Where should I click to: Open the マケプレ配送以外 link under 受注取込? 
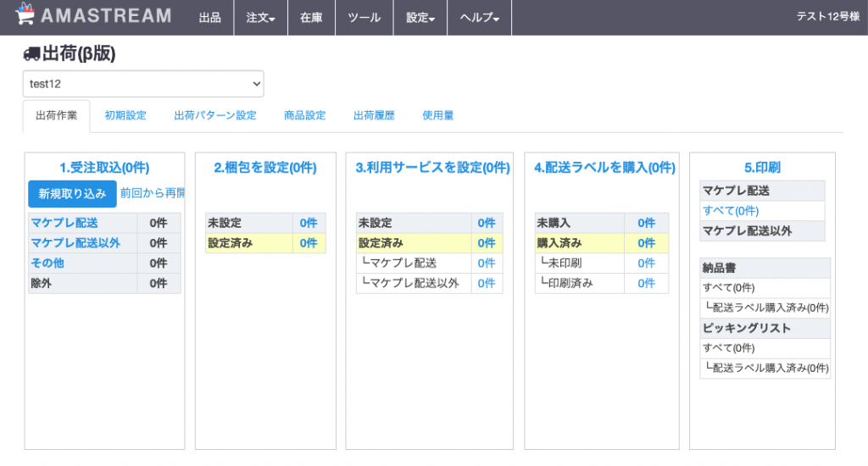point(75,243)
